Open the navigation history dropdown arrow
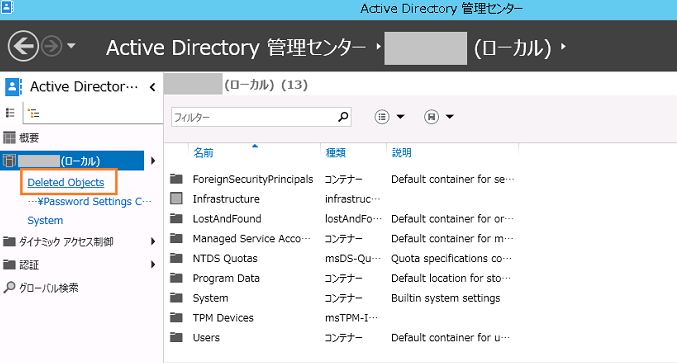 71,45
